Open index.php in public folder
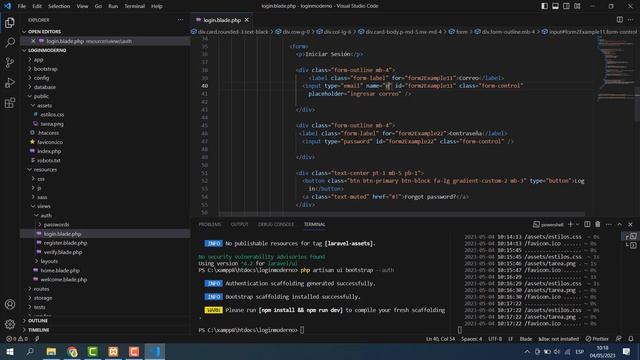Screen dimensions: 640x360 (49, 151)
